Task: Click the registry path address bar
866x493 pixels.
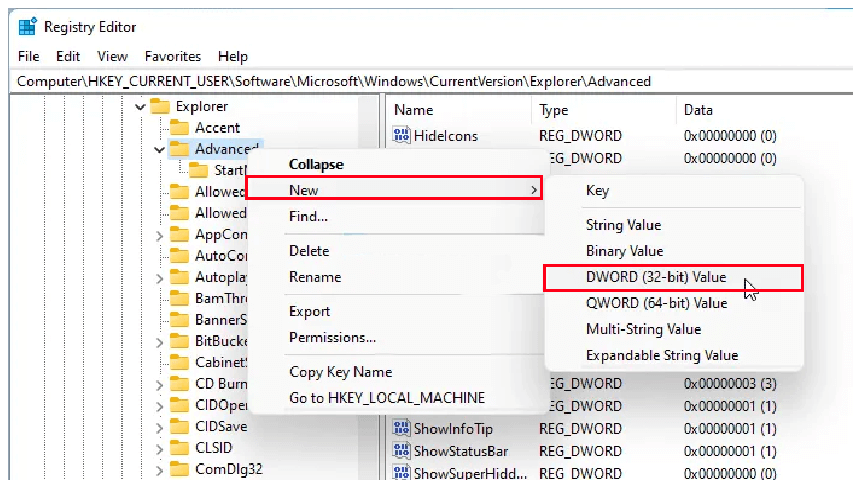Action: [x=431, y=81]
